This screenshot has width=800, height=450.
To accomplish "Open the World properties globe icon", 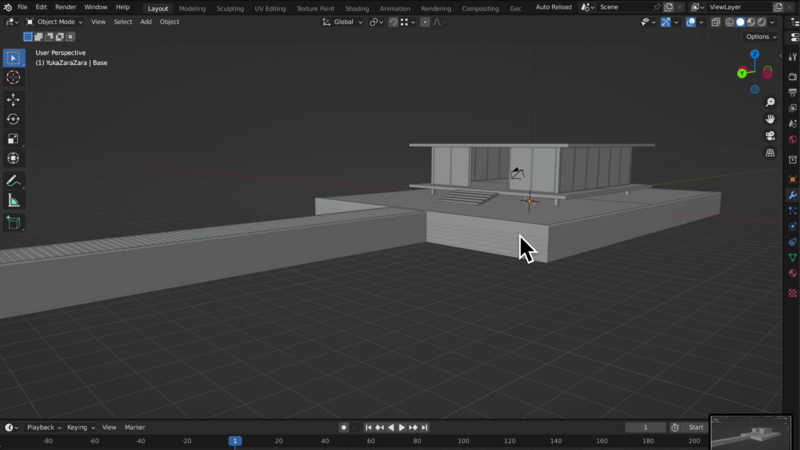I will coord(792,139).
